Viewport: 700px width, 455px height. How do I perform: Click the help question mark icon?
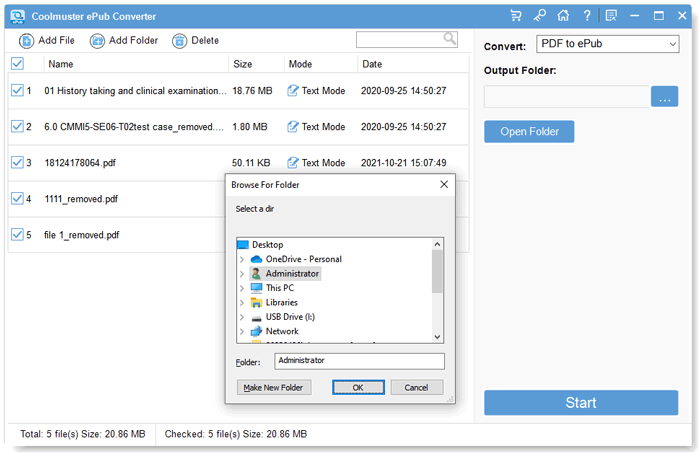587,16
